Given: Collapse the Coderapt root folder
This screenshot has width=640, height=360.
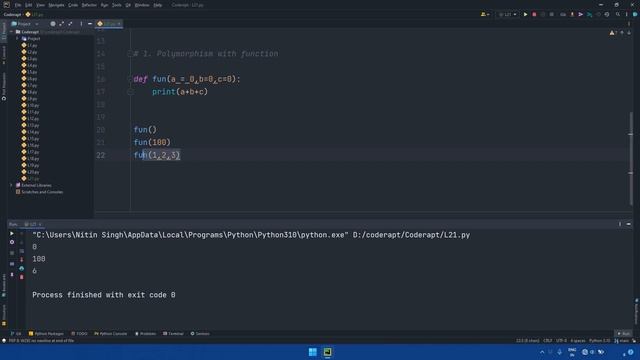Looking at the screenshot, I should coord(11,32).
